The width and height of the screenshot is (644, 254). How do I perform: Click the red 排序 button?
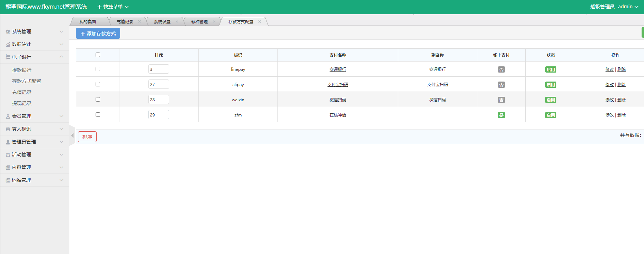(x=87, y=137)
